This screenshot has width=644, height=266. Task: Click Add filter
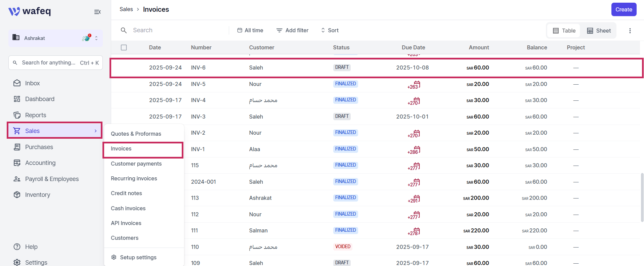292,30
